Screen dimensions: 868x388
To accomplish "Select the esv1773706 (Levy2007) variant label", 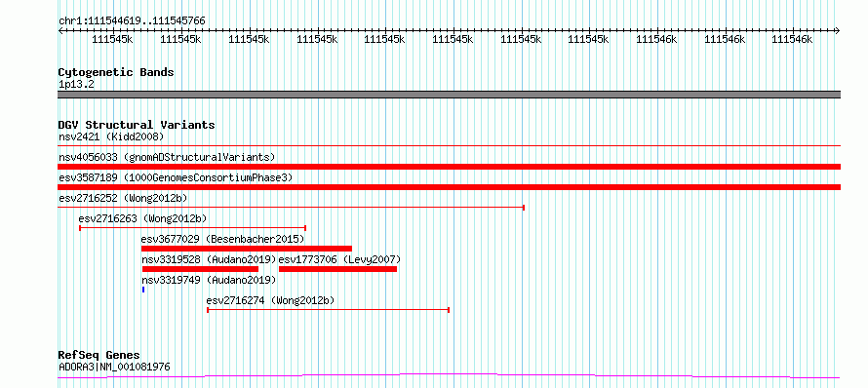I will coord(339,259).
